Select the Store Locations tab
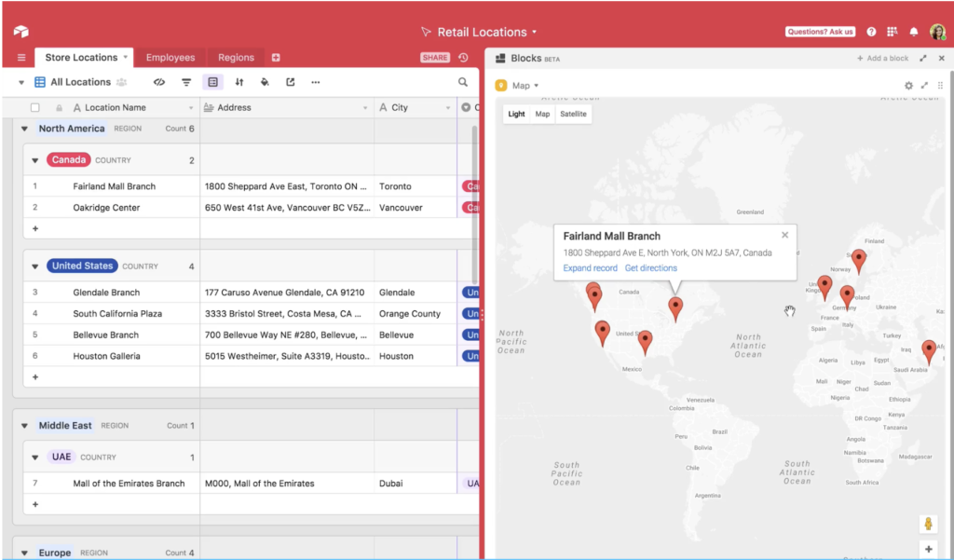Viewport: 954px width, 560px height. click(x=85, y=58)
